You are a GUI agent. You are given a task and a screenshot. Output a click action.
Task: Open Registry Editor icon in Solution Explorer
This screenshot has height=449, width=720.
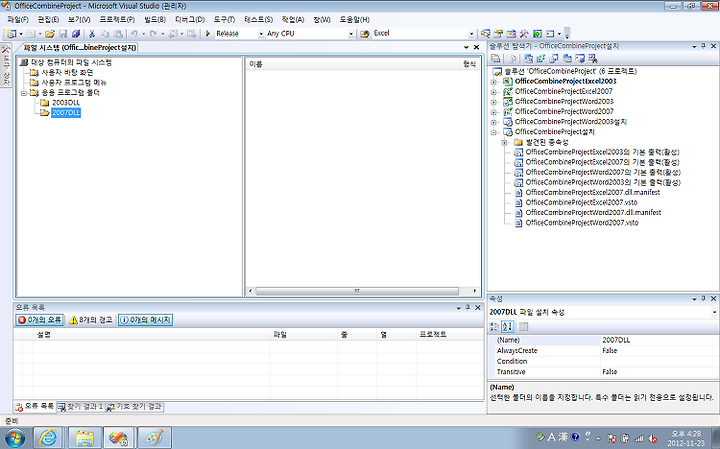[541, 58]
